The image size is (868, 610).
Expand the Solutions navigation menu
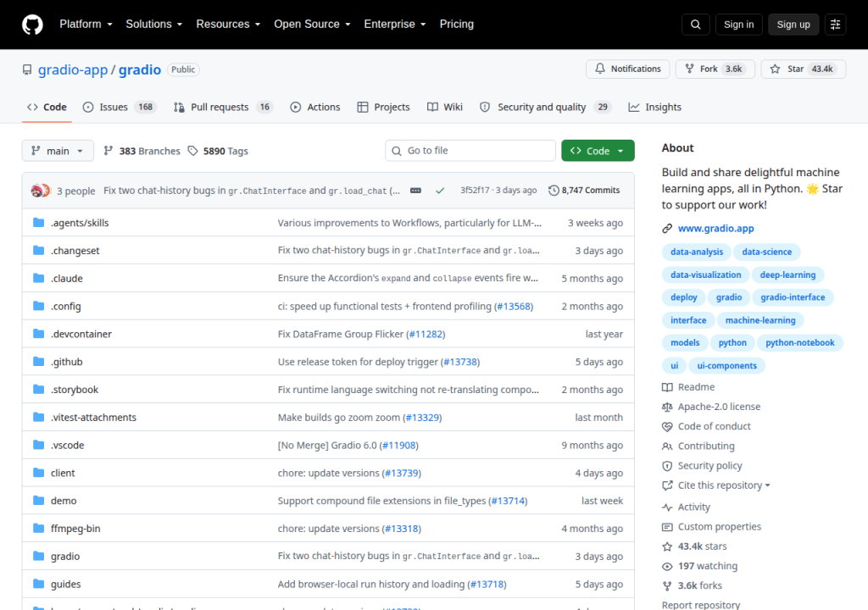click(154, 25)
